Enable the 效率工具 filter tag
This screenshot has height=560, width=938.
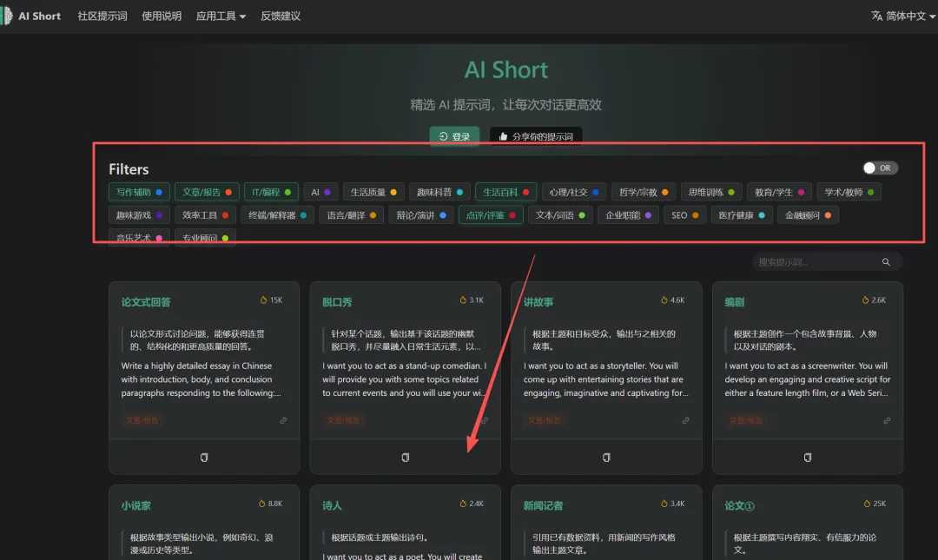click(x=205, y=214)
